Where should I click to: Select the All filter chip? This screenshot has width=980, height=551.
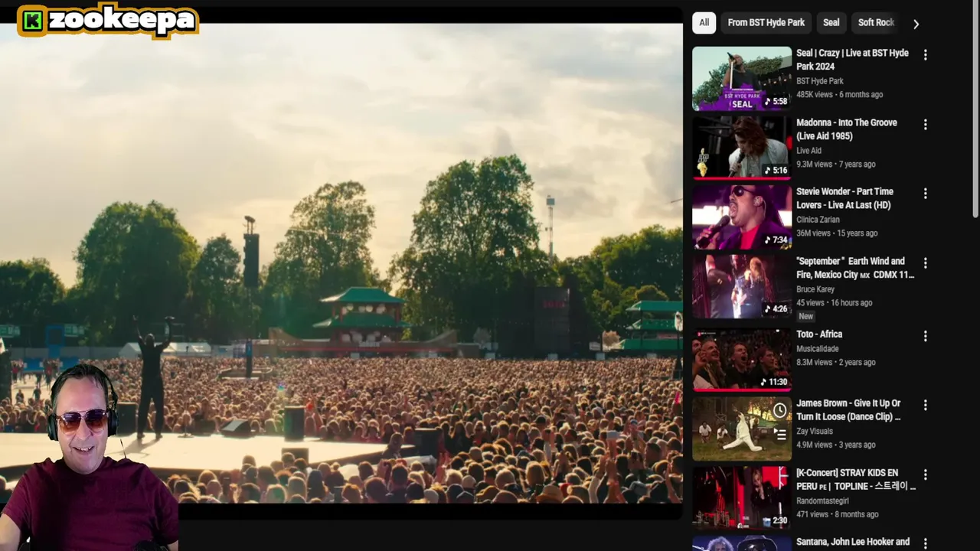pyautogui.click(x=704, y=23)
